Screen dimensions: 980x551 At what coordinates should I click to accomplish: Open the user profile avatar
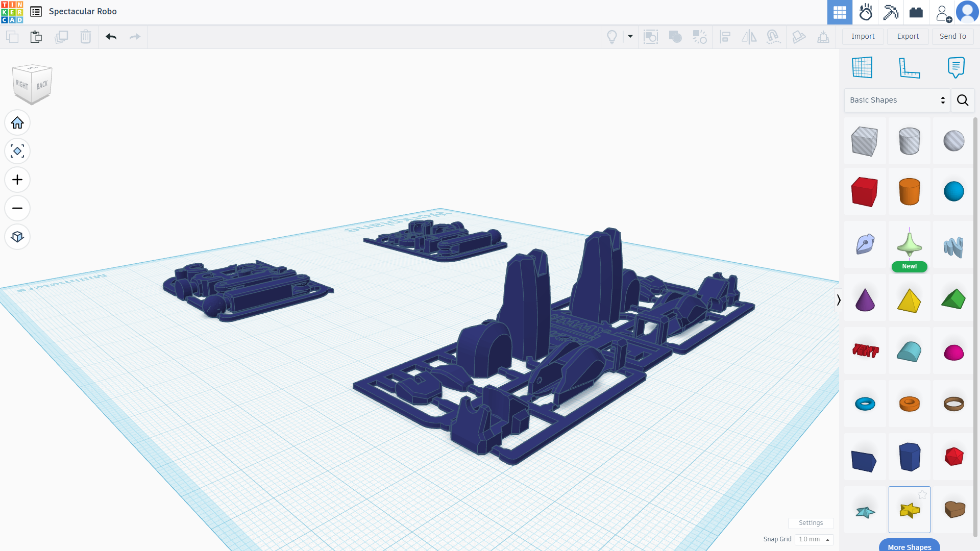click(x=967, y=12)
